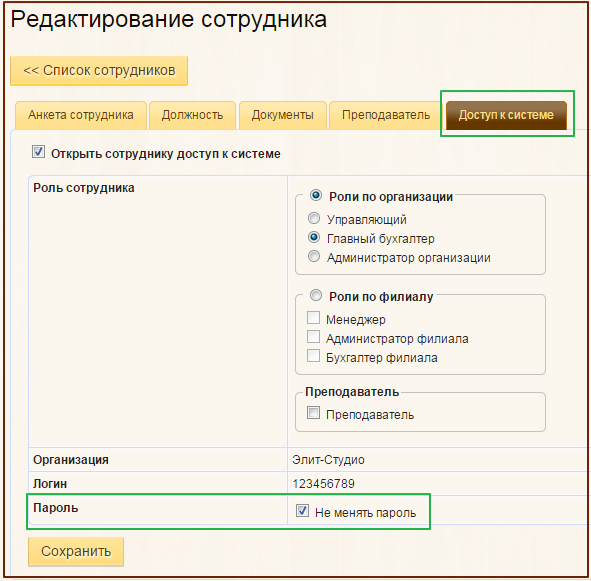591x581 pixels.
Task: Click the organization name Элит-Студио
Action: (328, 460)
